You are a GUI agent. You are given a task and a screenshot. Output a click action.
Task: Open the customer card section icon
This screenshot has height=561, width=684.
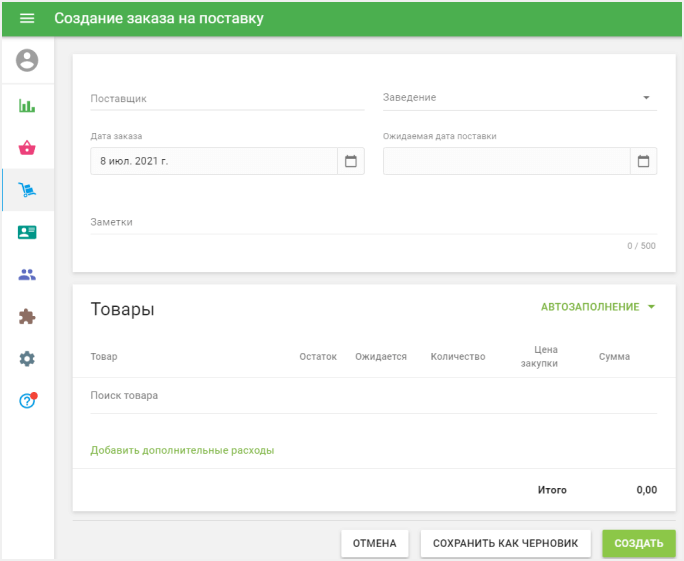(x=27, y=232)
